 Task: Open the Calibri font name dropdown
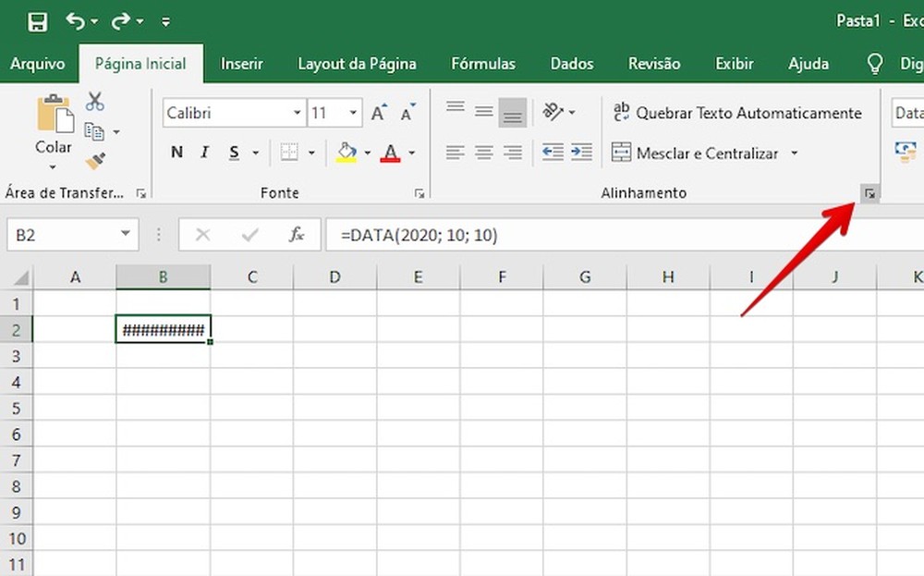coord(297,113)
